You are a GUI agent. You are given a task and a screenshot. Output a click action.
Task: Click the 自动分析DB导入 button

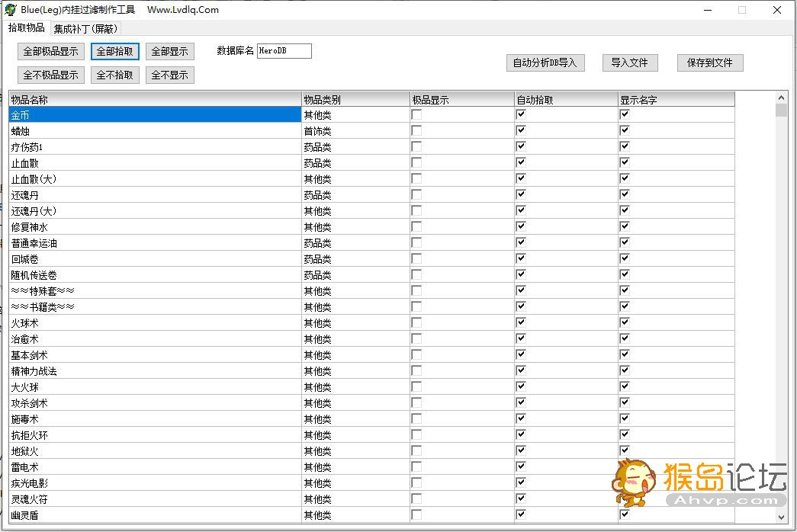pos(545,63)
